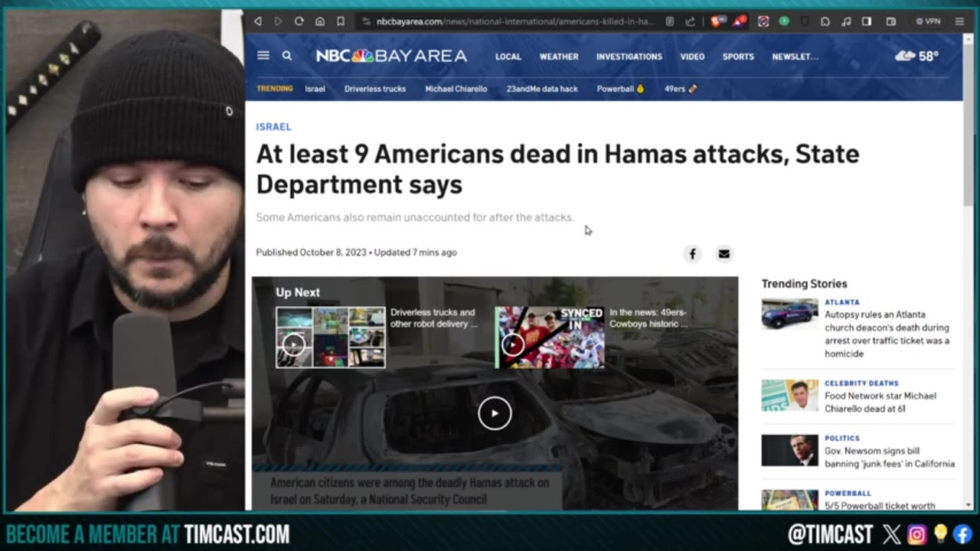Open trending topic Michael Chiarello
Image resolution: width=980 pixels, height=551 pixels.
click(456, 89)
